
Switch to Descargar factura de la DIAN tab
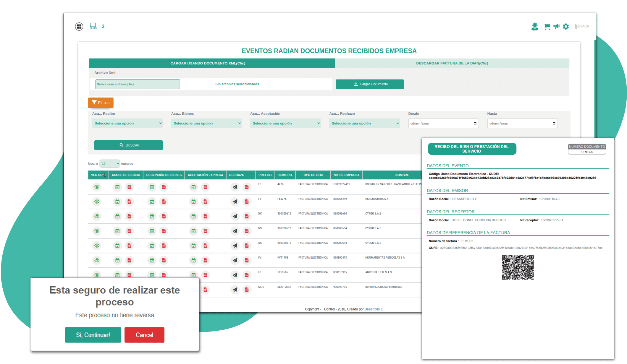coord(452,63)
